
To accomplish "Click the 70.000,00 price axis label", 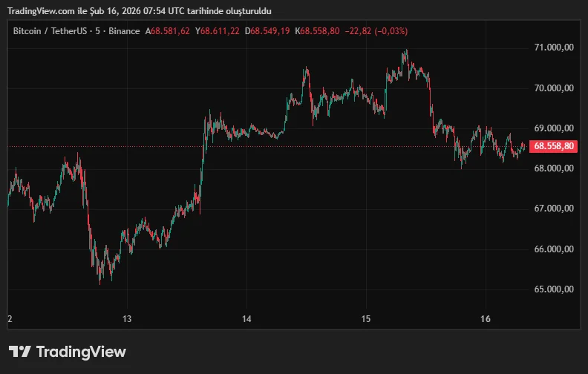I will tap(554, 88).
